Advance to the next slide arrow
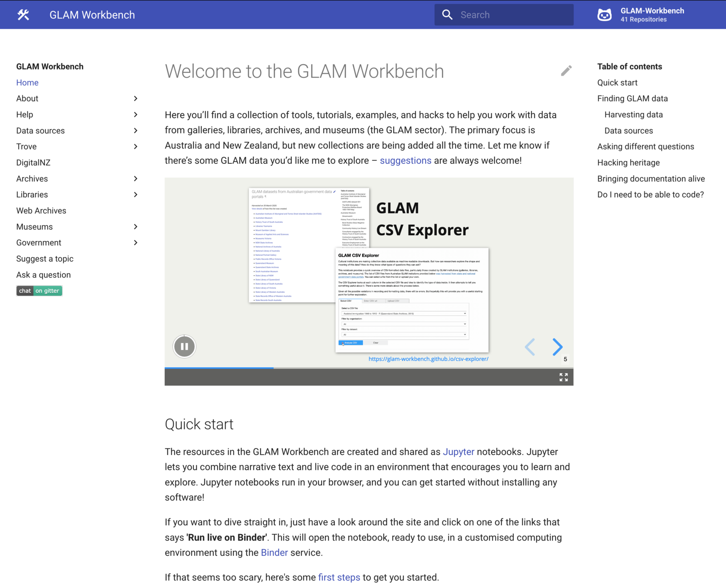The image size is (726, 588). point(557,347)
